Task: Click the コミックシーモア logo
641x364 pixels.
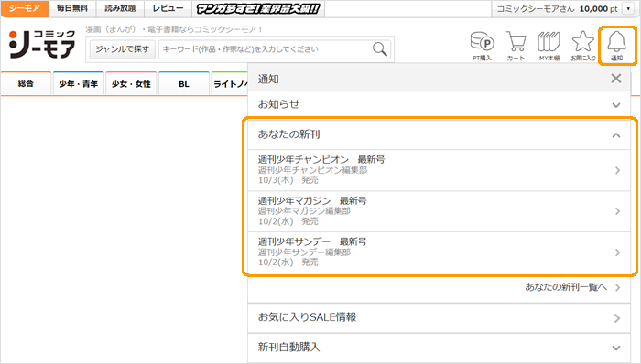Action: tap(42, 44)
